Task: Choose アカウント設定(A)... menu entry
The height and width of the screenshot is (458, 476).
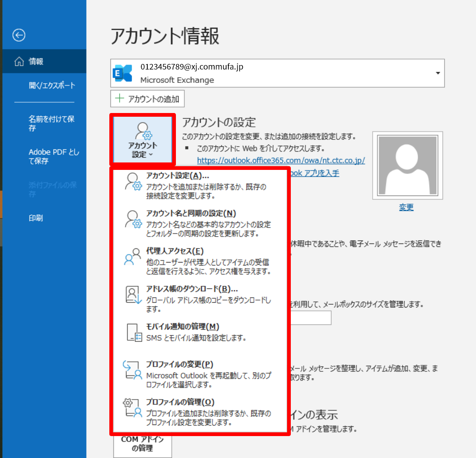Action: [x=200, y=186]
